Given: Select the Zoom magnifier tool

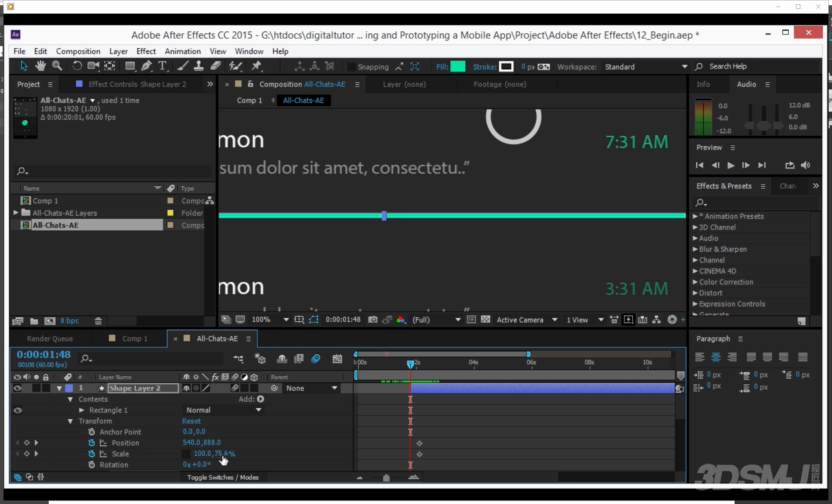Looking at the screenshot, I should (x=57, y=66).
